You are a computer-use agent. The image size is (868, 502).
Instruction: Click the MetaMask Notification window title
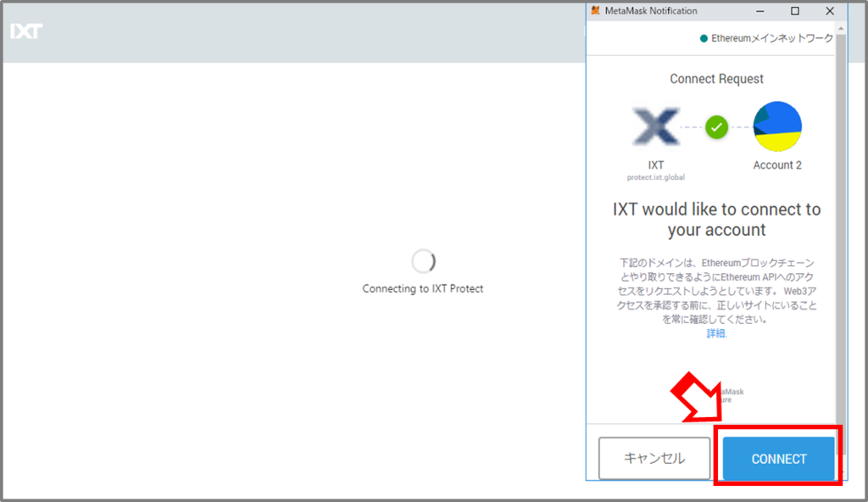pyautogui.click(x=651, y=10)
